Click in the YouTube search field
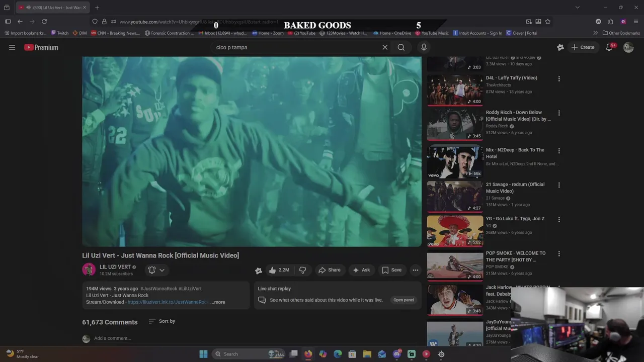The width and height of the screenshot is (644, 362). 297,47
